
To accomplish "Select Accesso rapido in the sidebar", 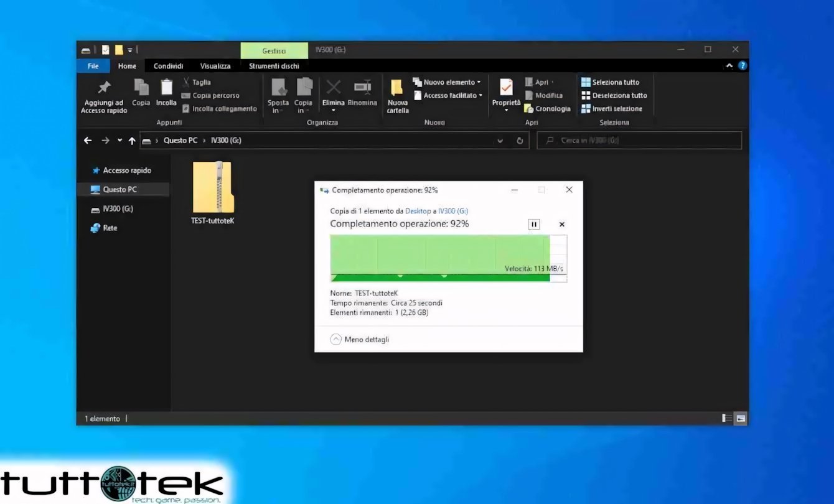I will 123,170.
